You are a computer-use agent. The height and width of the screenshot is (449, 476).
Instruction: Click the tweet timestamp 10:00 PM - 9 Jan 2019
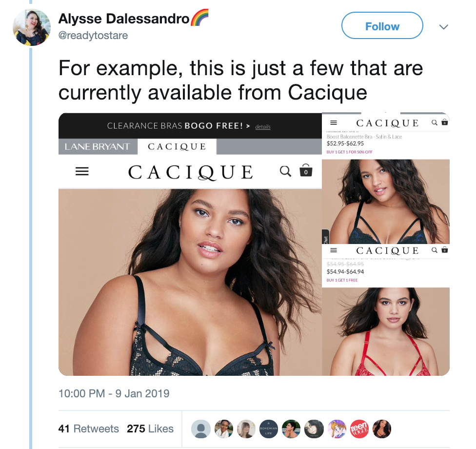(114, 393)
